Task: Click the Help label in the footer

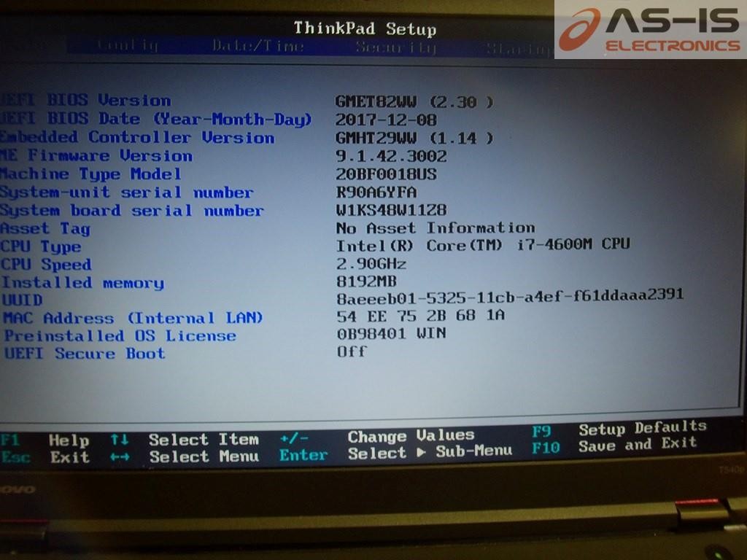Action: tap(69, 440)
